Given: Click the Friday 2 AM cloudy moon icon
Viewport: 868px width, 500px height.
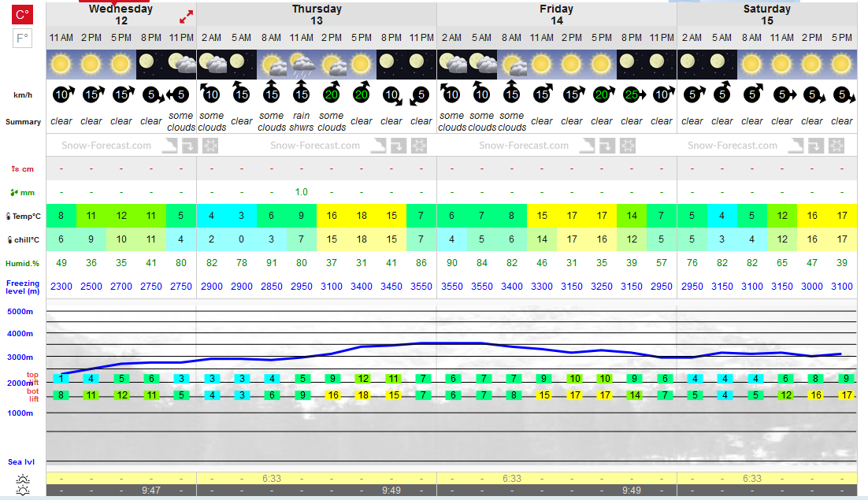Looking at the screenshot, I should (x=452, y=65).
